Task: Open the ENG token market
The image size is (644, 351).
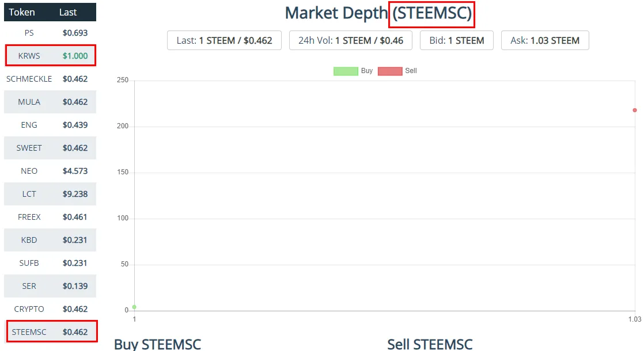Action: tap(50, 125)
